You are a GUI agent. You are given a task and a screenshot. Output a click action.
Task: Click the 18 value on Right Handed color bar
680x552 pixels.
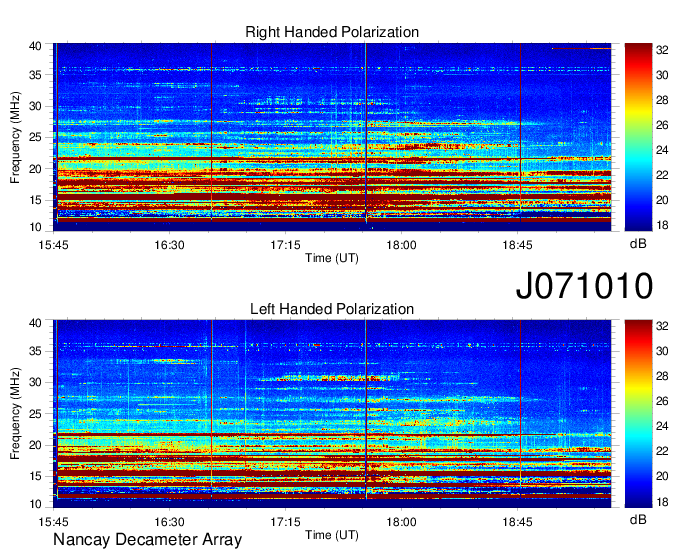point(662,225)
